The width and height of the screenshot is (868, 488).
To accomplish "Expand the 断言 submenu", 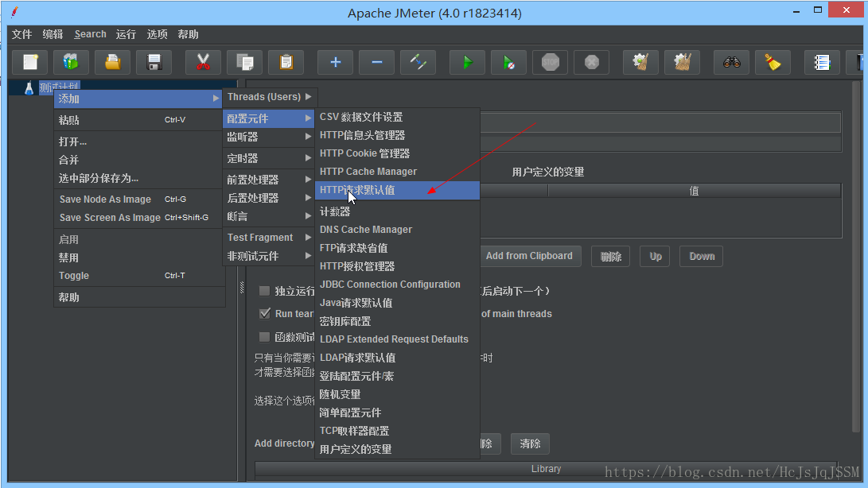I will coord(268,216).
